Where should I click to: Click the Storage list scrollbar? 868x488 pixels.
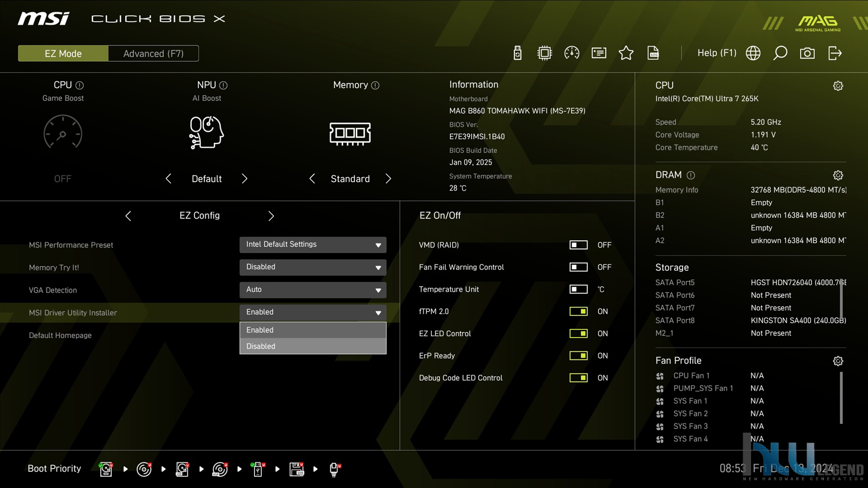pyautogui.click(x=841, y=299)
